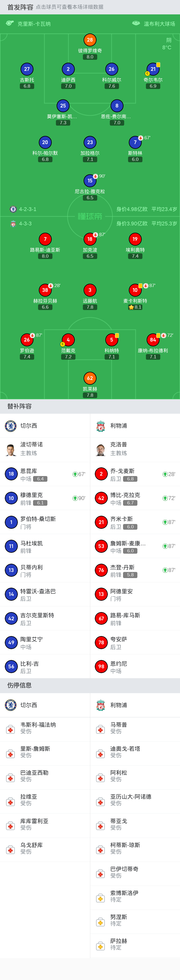
Task: Open 波切蒂诺 coach avatar photo
Action: click(x=11, y=449)
